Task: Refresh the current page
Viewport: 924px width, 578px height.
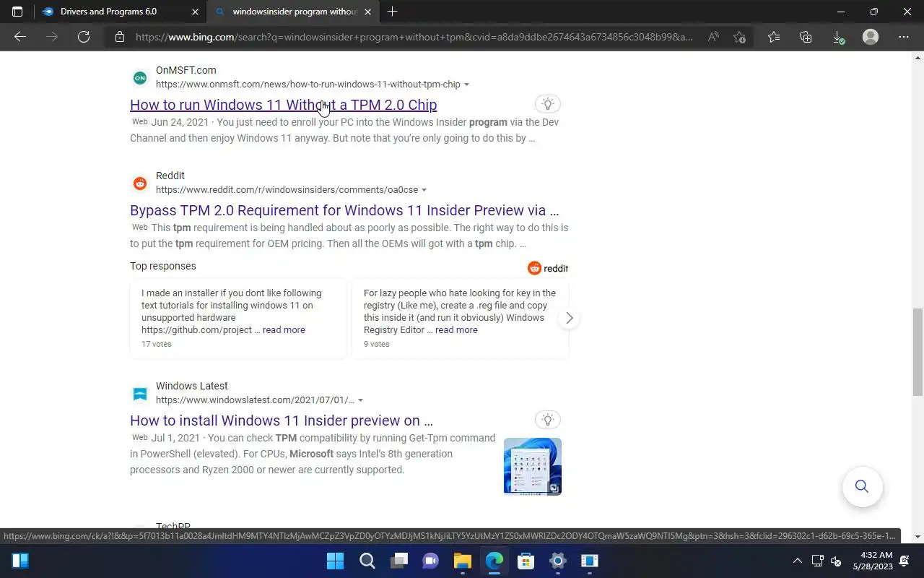Action: tap(84, 37)
